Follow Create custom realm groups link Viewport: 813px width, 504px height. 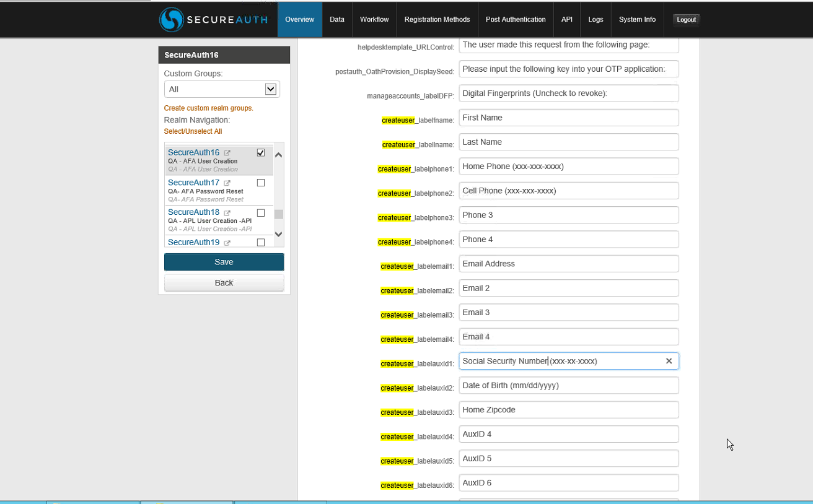point(209,108)
